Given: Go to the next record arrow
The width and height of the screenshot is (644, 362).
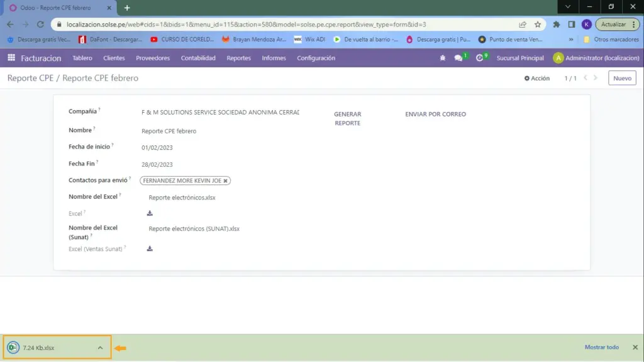Looking at the screenshot, I should pyautogui.click(x=597, y=78).
